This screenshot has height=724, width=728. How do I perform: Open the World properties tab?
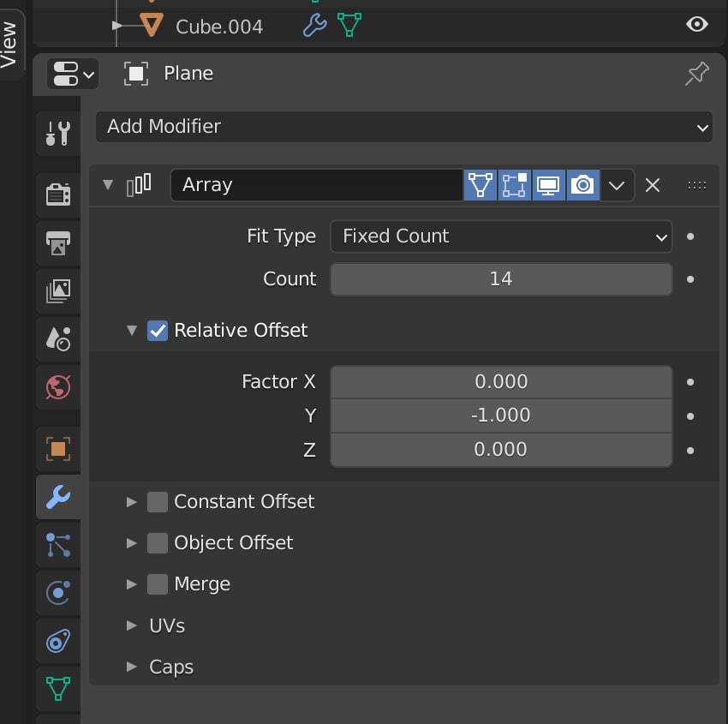[58, 386]
